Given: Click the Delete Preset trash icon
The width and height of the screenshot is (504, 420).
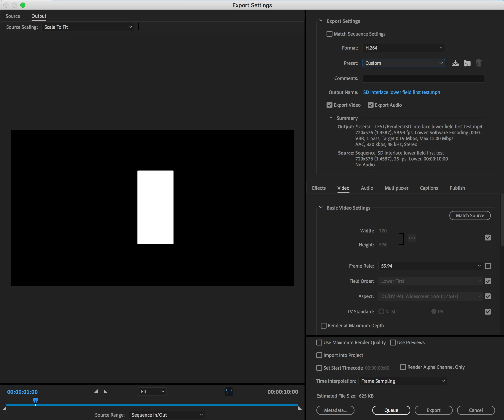Looking at the screenshot, I should click(x=479, y=63).
